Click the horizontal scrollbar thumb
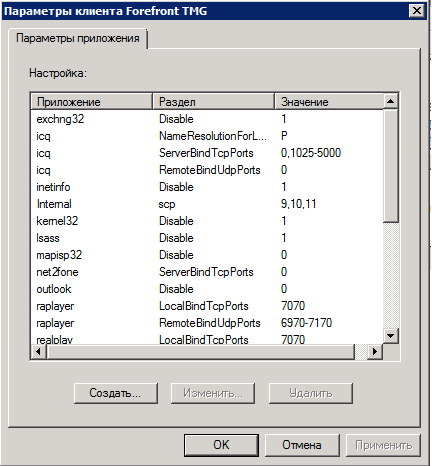This screenshot has width=432, height=466. tap(200, 351)
